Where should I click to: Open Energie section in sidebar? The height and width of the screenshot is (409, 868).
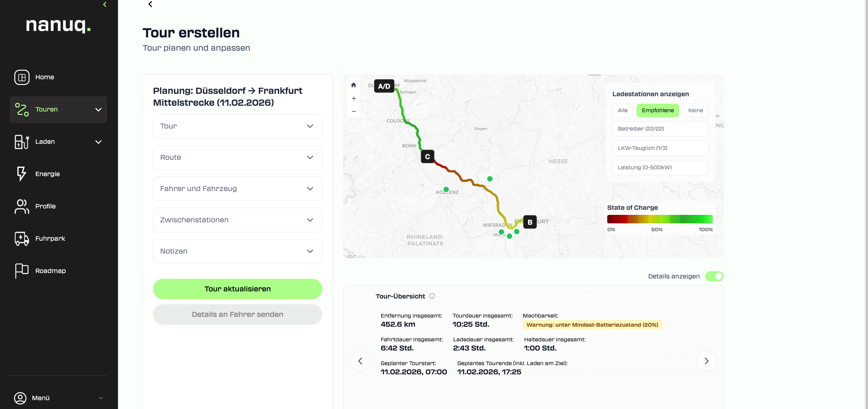47,174
